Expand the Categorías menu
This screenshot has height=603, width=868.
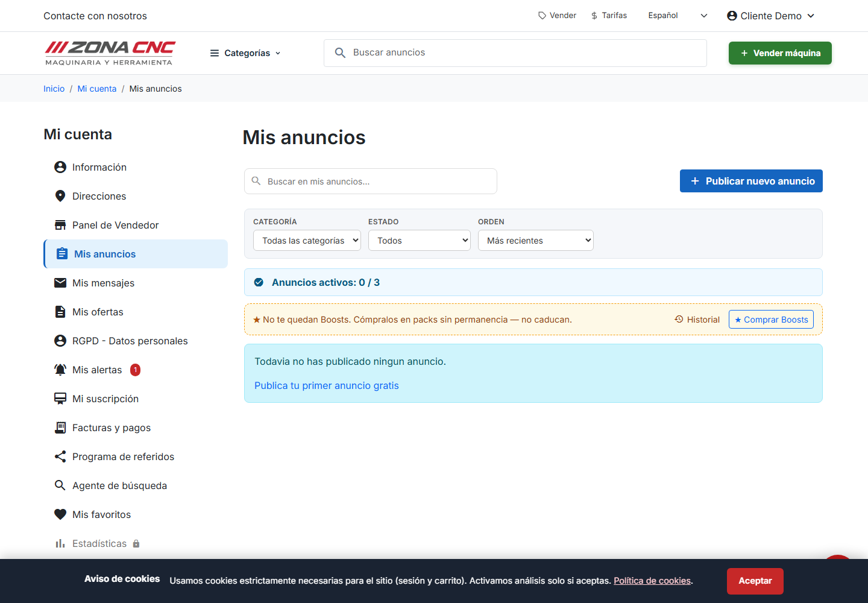[245, 53]
